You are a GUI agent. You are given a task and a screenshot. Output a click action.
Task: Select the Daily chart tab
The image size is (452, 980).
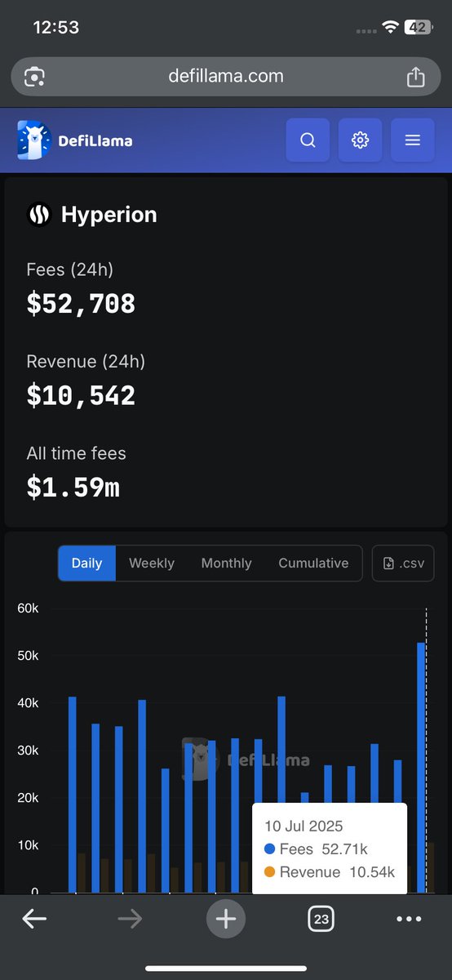[x=87, y=563]
